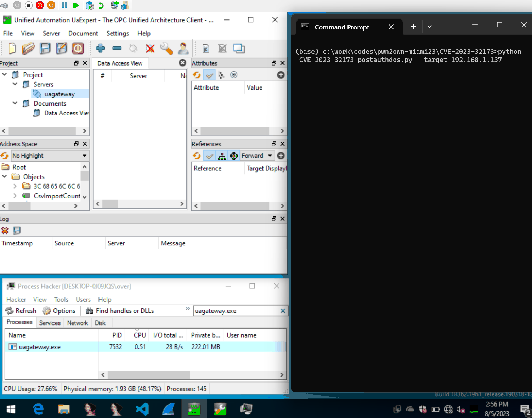
Task: Click the Save As icon with pencil
Action: pyautogui.click(x=62, y=48)
